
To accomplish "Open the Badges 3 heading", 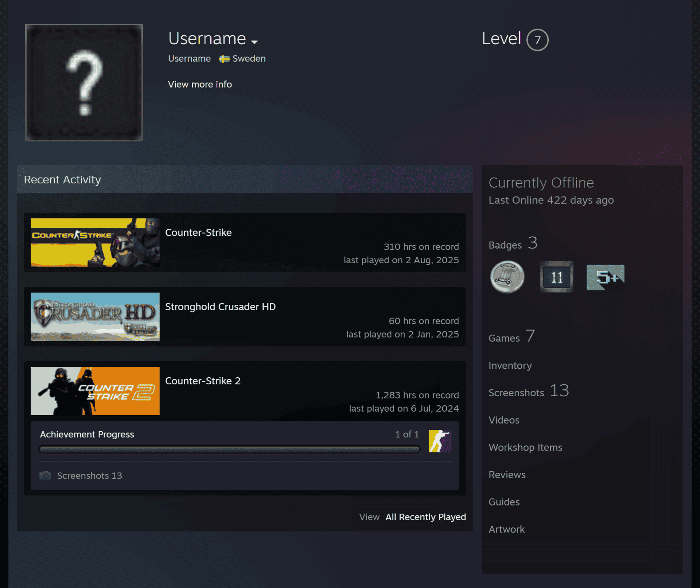I will pos(513,243).
